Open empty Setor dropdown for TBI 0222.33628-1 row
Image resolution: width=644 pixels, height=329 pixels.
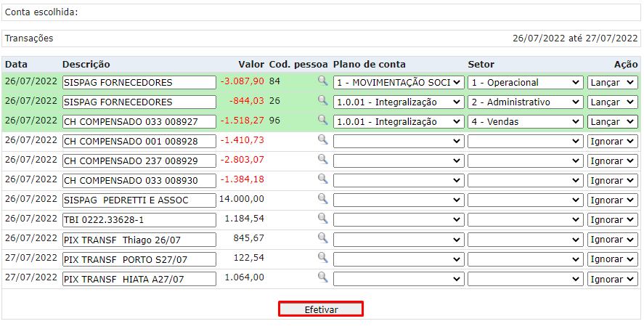click(x=526, y=220)
